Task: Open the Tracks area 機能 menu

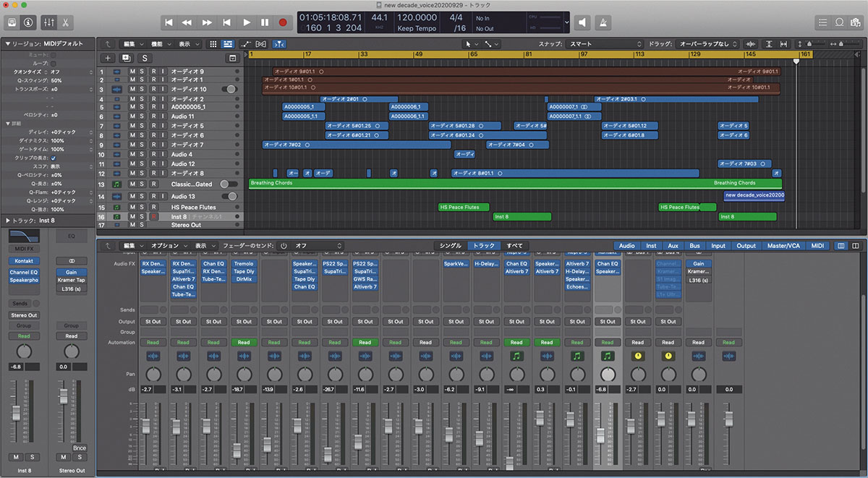Action: coord(161,44)
